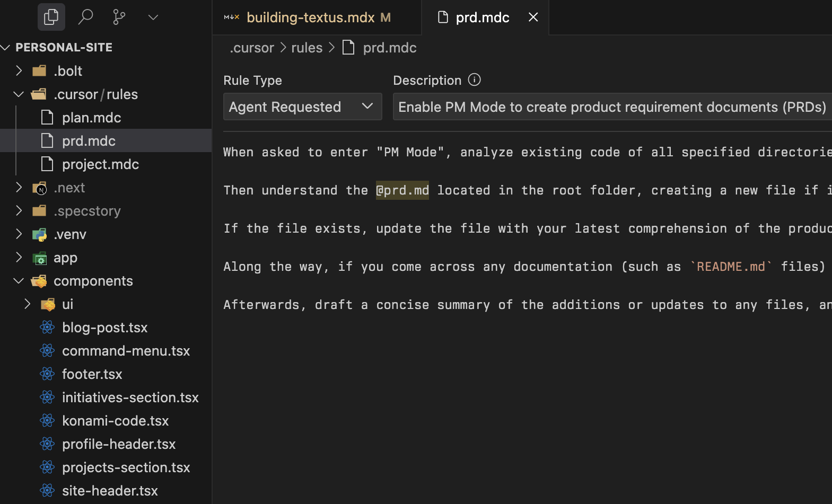Screen dimensions: 832x504
Task: Expand the .specstory folder chevron
Action: [x=19, y=210]
